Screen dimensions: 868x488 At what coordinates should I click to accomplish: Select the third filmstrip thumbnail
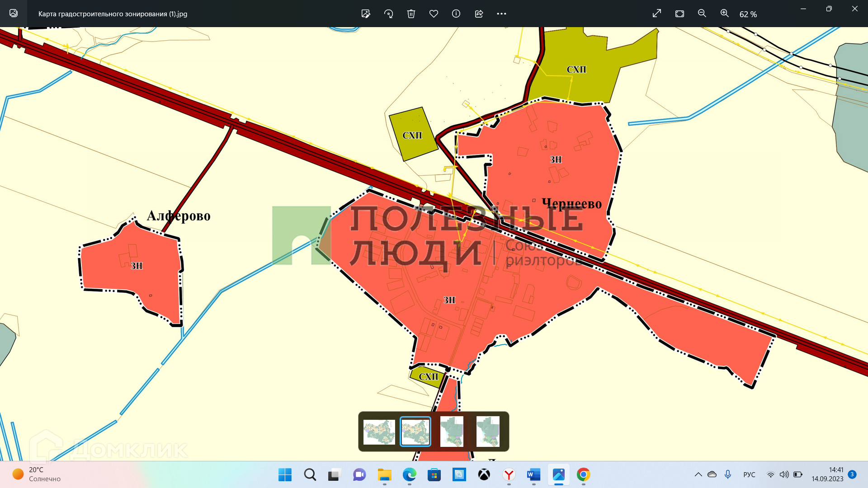pos(452,432)
